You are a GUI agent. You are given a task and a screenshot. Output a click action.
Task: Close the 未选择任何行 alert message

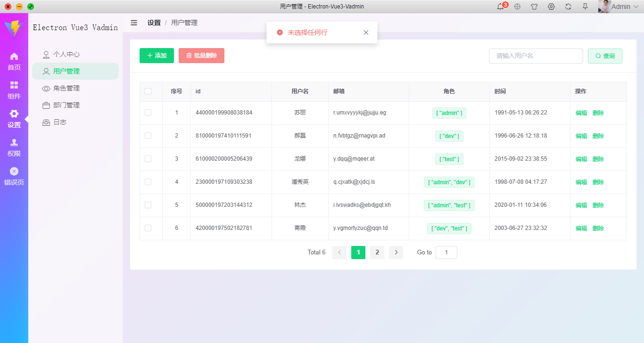(x=366, y=33)
